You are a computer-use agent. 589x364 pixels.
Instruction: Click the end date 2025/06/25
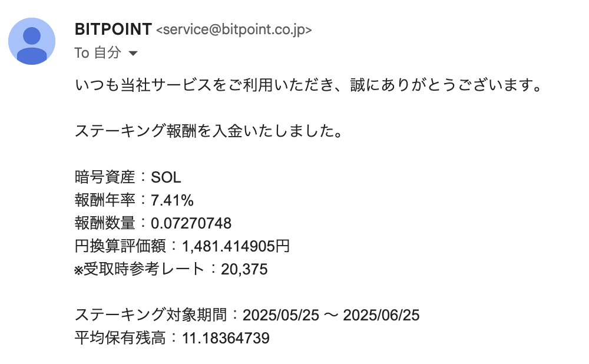tap(381, 315)
